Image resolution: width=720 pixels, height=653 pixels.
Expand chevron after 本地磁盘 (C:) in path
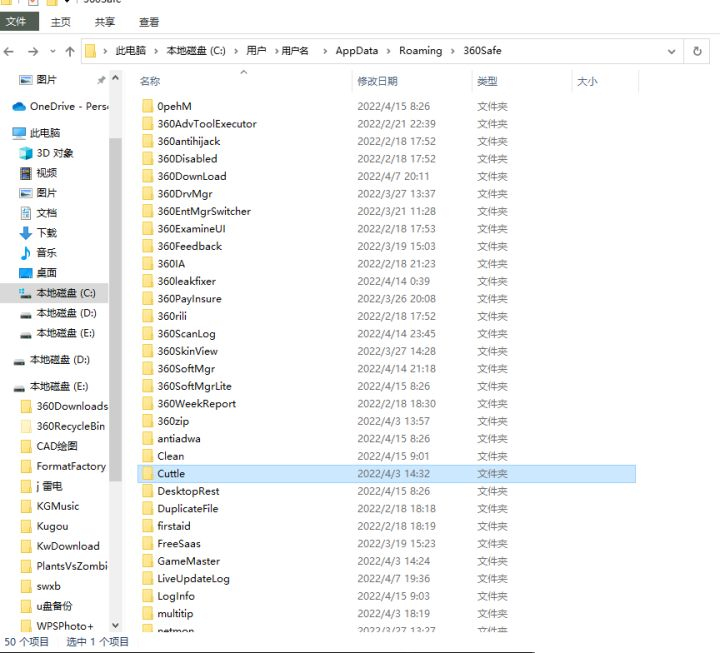(236, 51)
